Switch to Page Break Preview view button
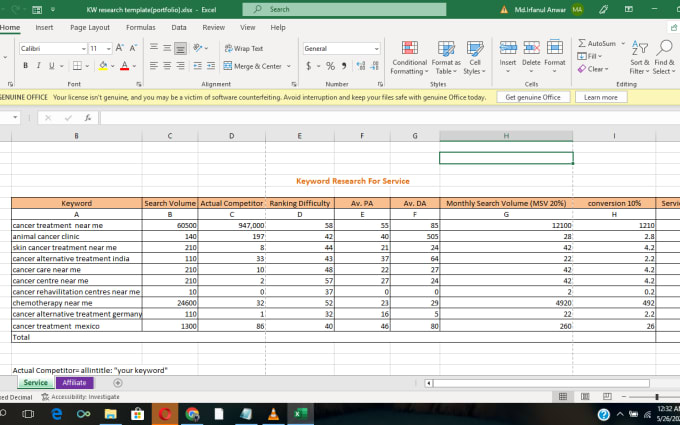The image size is (680, 425). point(607,396)
